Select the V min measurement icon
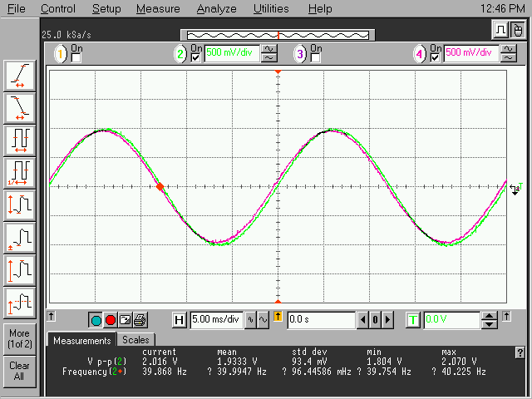This screenshot has height=399, width=532. pos(20,239)
